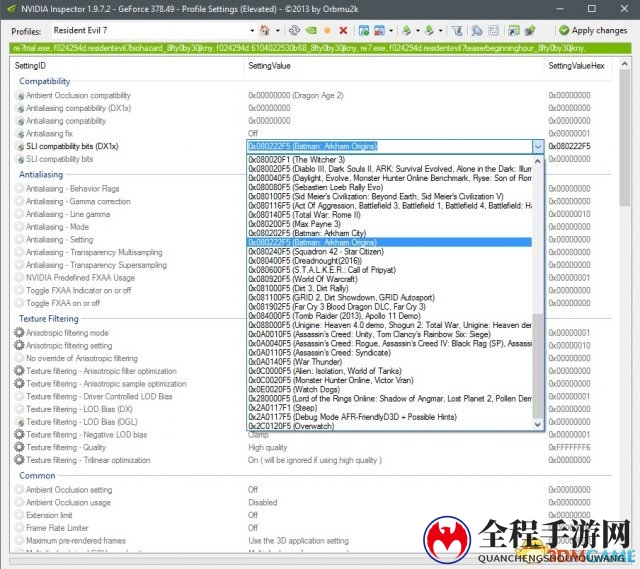This screenshot has height=569, width=640.
Task: Click the window shortcut arrow toolbar icon
Action: [513, 30]
